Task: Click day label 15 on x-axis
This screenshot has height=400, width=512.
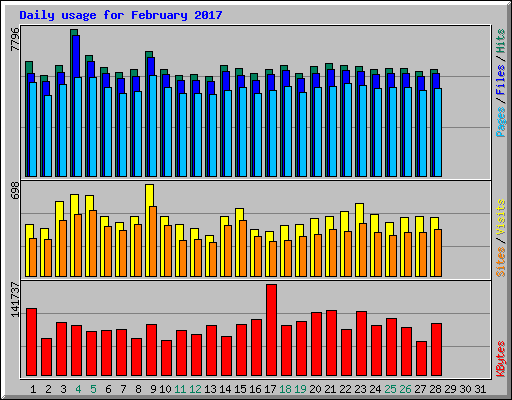Action: [240, 389]
